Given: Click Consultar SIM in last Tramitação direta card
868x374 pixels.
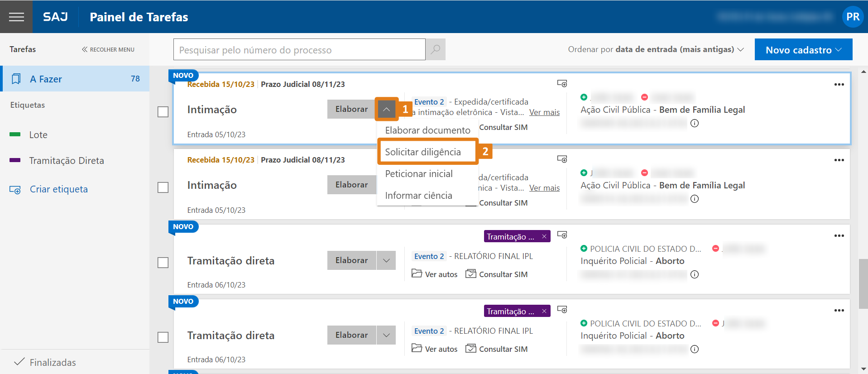Looking at the screenshot, I should [x=497, y=349].
